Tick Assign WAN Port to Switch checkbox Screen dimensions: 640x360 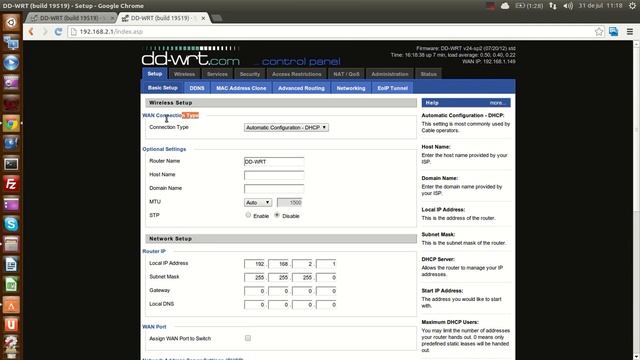(x=248, y=338)
